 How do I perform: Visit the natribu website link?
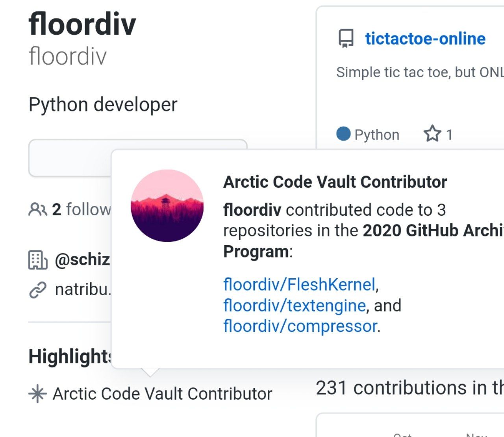point(83,290)
